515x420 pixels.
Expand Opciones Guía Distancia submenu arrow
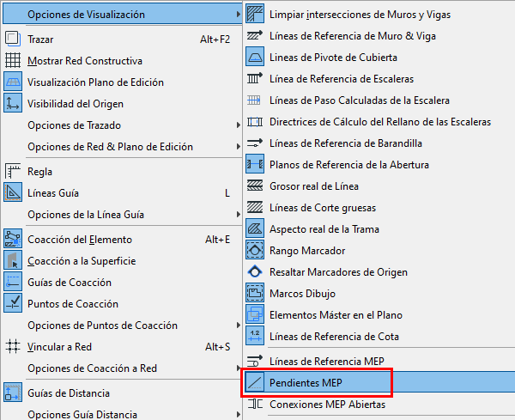(238, 415)
